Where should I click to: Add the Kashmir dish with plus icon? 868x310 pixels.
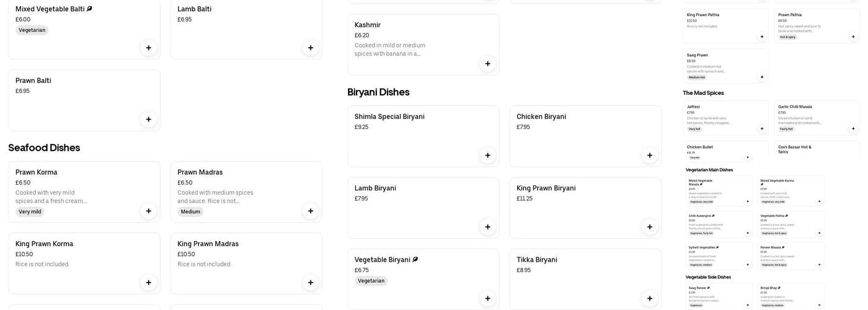(x=487, y=63)
